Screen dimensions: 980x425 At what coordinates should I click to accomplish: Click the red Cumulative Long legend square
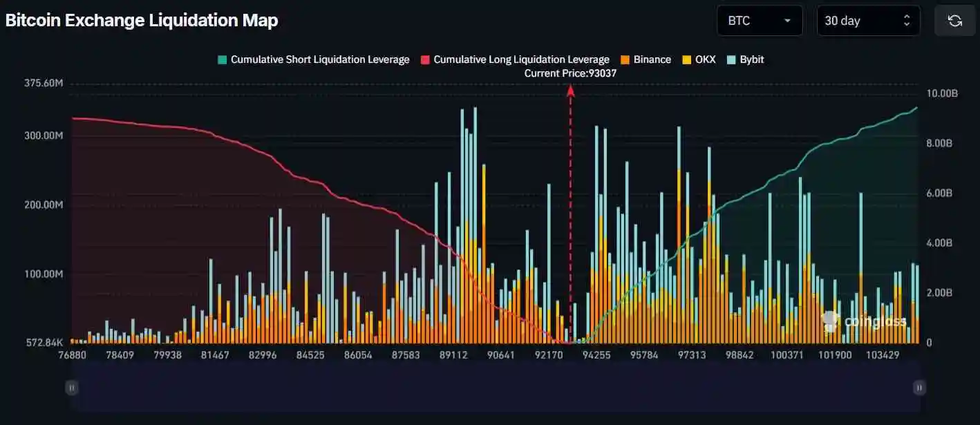tap(424, 59)
